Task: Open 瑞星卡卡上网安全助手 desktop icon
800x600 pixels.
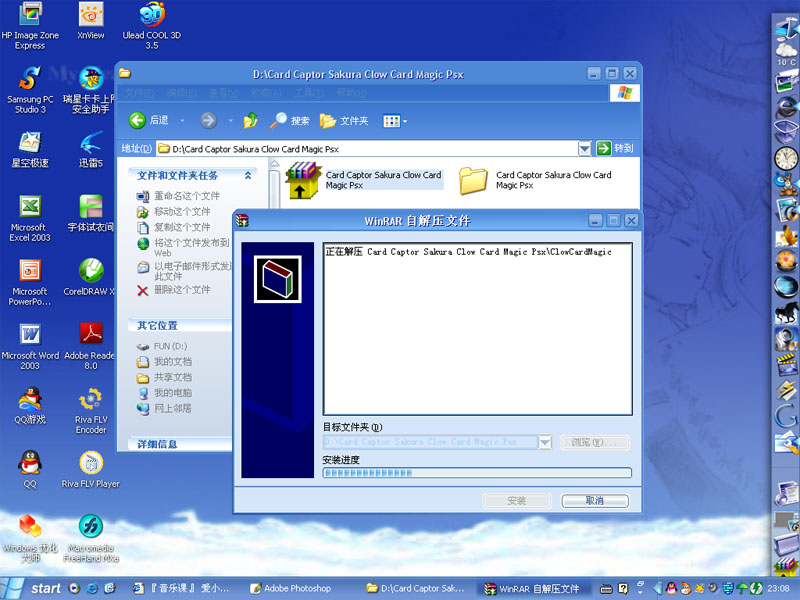Action: pyautogui.click(x=89, y=90)
